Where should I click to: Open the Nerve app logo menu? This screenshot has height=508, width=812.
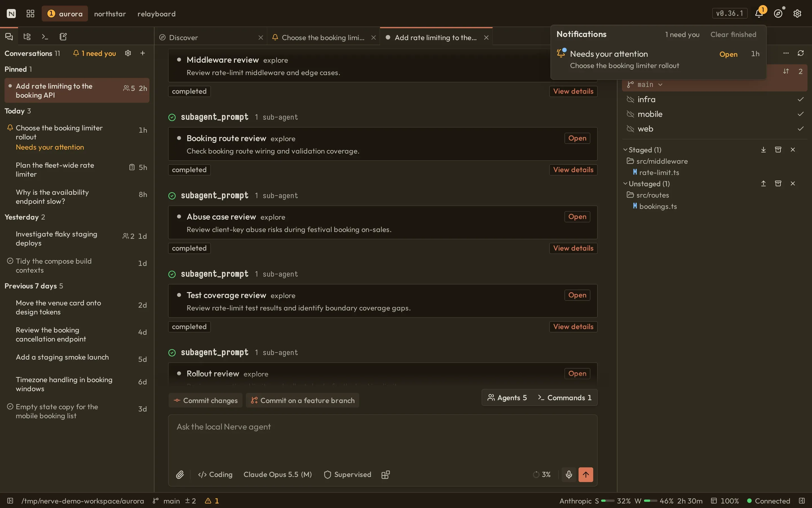pos(11,14)
